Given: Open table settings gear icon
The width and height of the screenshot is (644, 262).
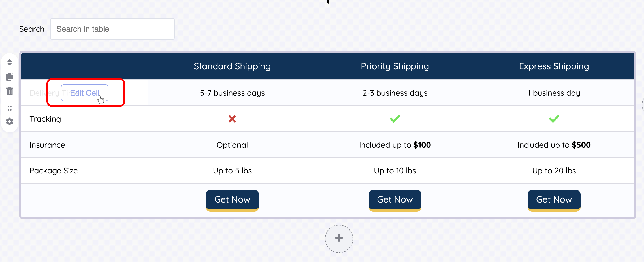Looking at the screenshot, I should click(x=10, y=122).
